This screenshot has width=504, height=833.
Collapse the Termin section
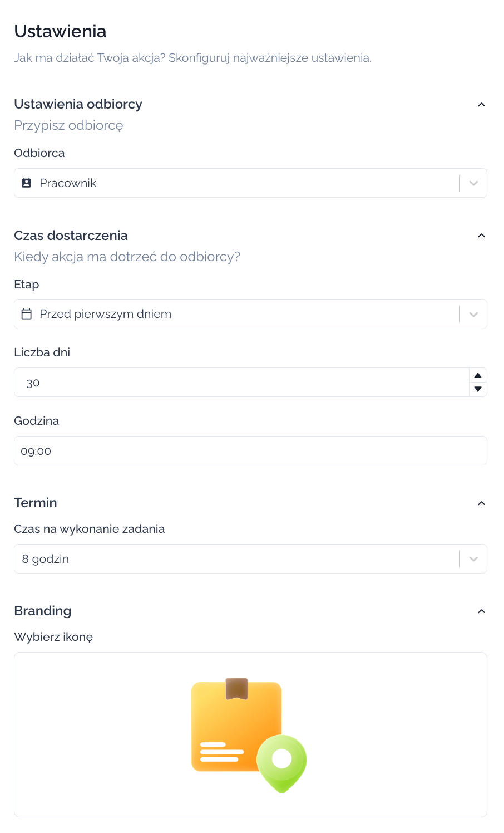pyautogui.click(x=482, y=503)
